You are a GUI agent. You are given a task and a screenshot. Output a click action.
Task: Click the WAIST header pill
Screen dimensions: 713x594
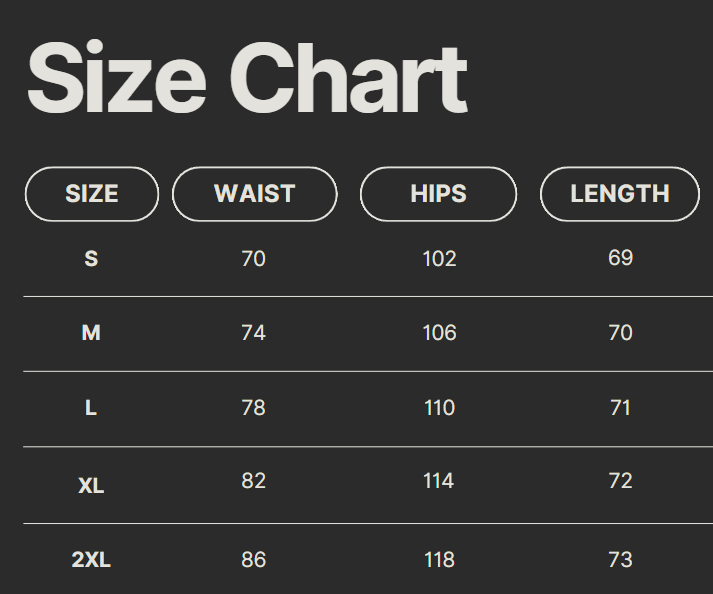pyautogui.click(x=255, y=194)
